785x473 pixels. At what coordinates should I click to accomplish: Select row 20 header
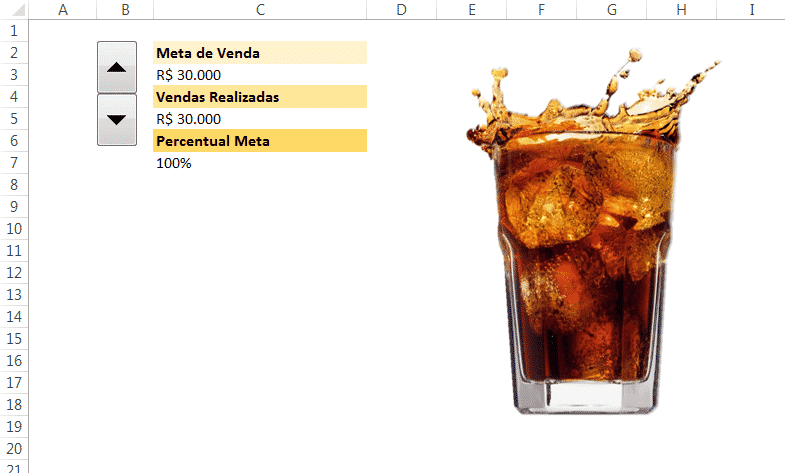click(14, 449)
